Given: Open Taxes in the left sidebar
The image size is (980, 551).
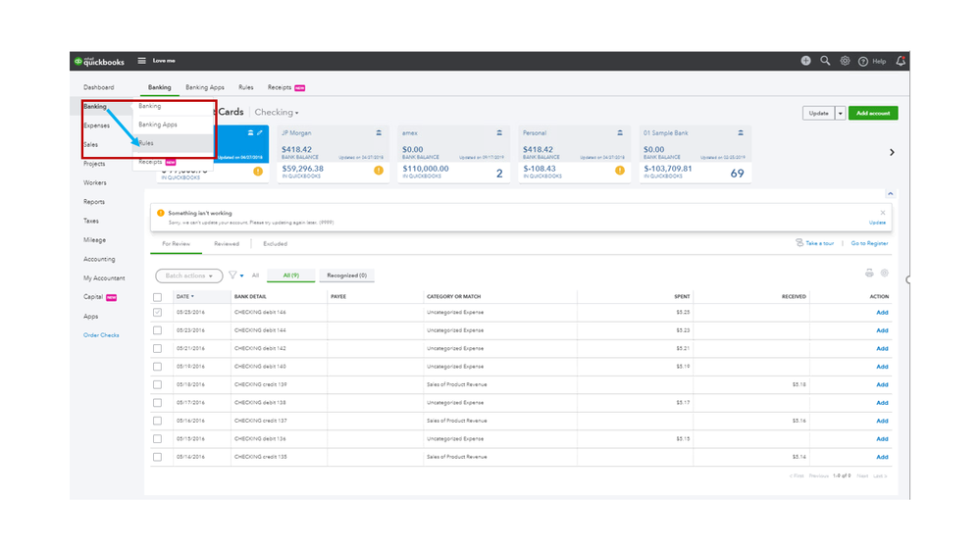Looking at the screenshot, I should (91, 222).
